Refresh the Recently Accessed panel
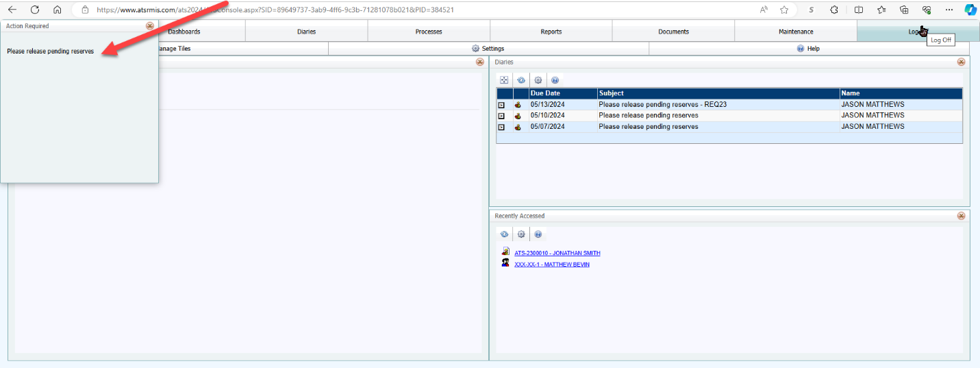This screenshot has height=368, width=980. pos(504,234)
